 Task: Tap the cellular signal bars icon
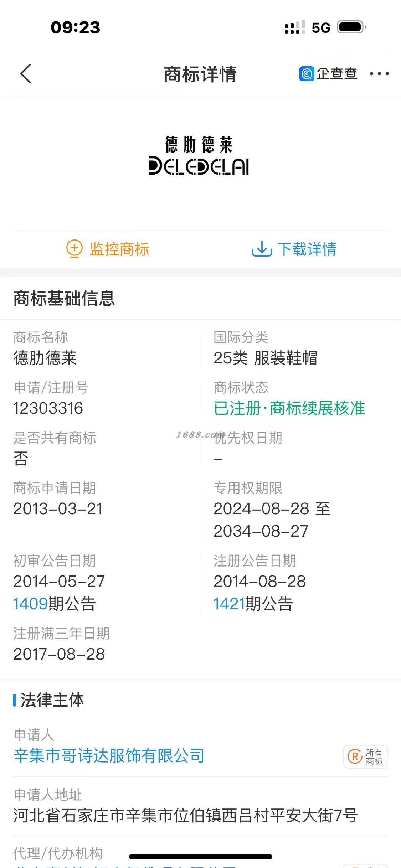(294, 27)
